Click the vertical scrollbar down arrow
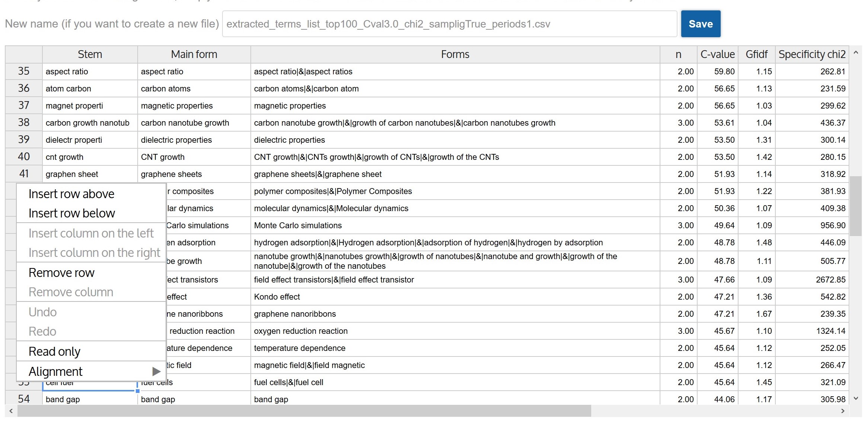The height and width of the screenshot is (426, 868). point(856,398)
